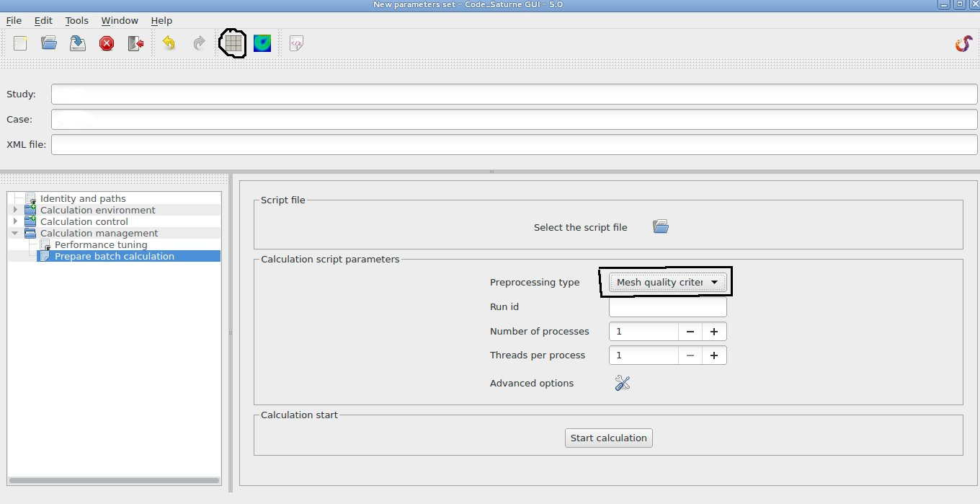Click the Start calculation button
This screenshot has height=504, width=980.
pos(608,438)
